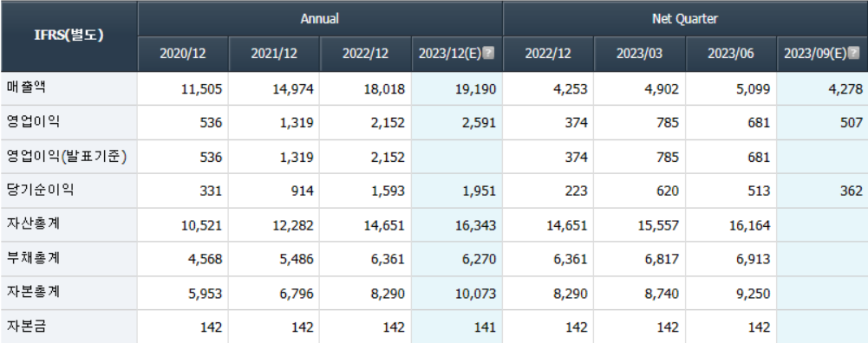Click estimated quarterly 매출액 value 4,278
Viewport: 868px width, 343px height.
click(845, 89)
